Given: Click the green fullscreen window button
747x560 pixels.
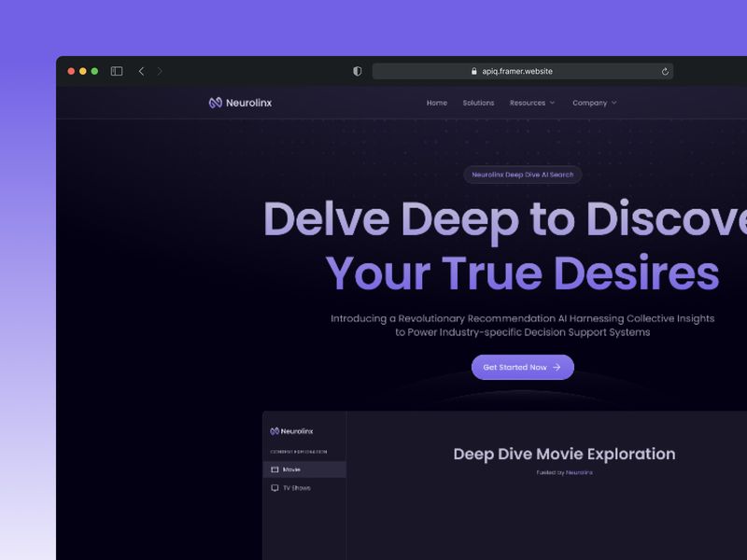Looking at the screenshot, I should 95,72.
